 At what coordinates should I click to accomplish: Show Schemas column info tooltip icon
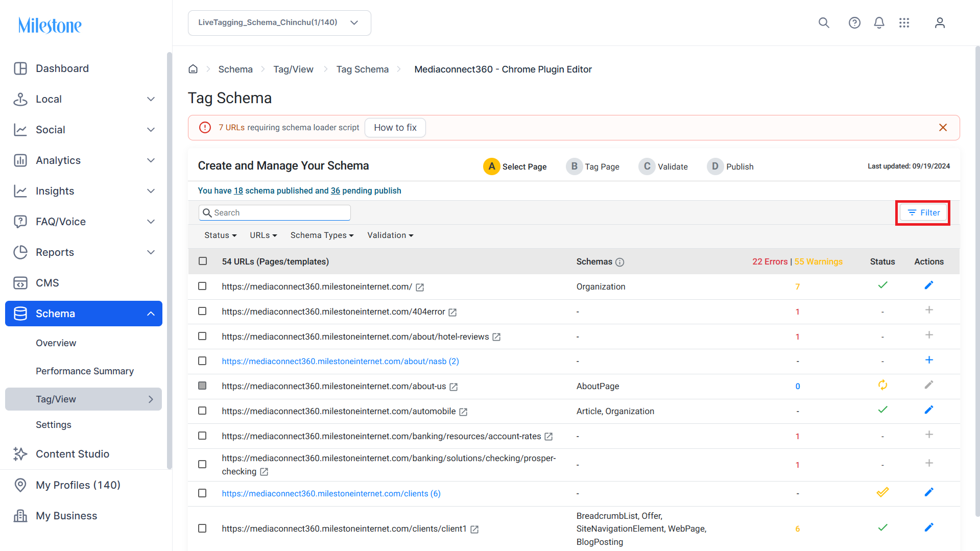(x=619, y=262)
